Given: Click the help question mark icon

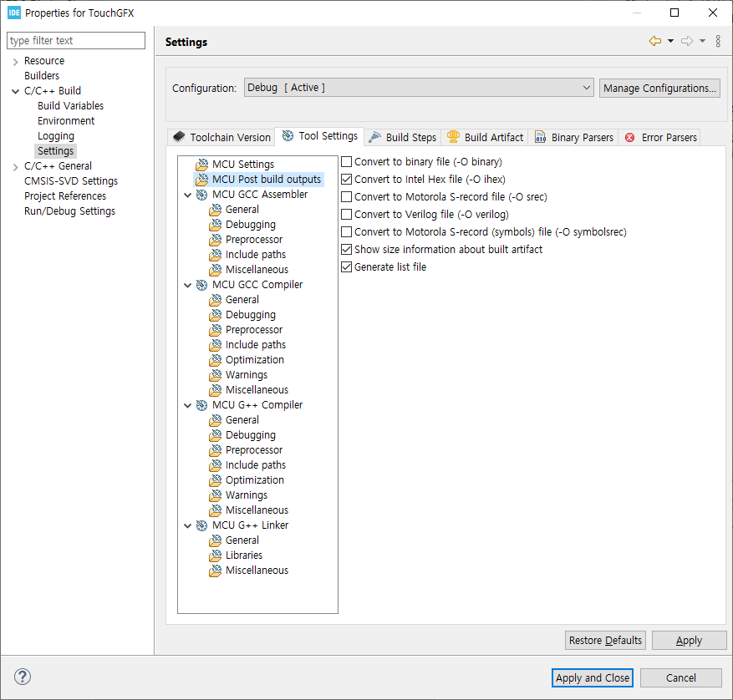Looking at the screenshot, I should [23, 676].
